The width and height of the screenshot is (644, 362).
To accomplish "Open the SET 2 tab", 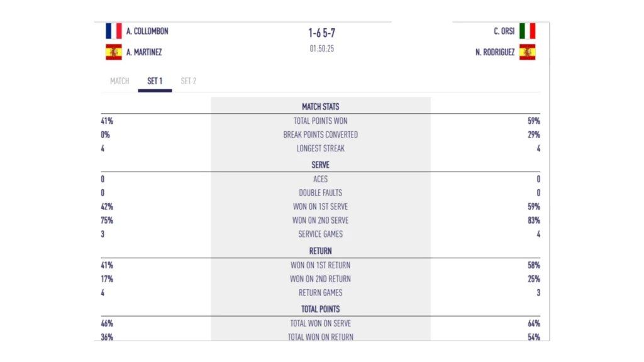I will point(189,81).
